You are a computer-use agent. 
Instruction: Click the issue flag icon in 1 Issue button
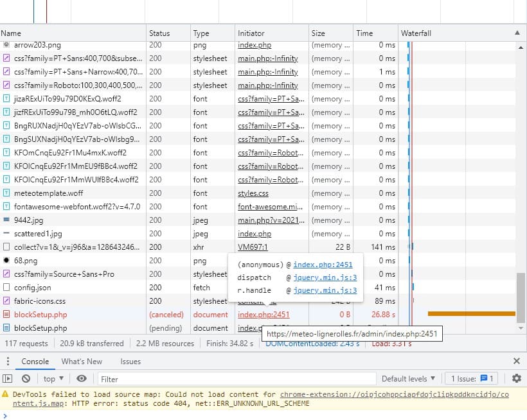click(x=484, y=378)
